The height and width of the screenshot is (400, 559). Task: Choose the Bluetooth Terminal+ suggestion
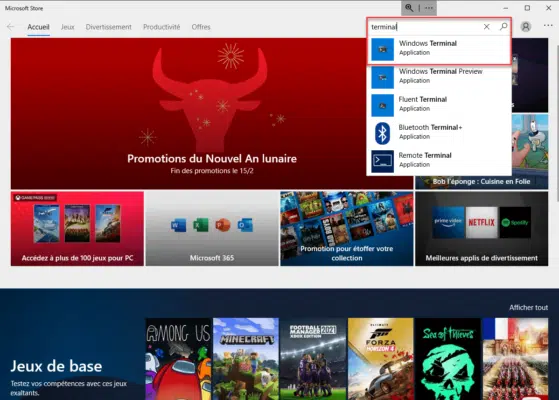439,133
